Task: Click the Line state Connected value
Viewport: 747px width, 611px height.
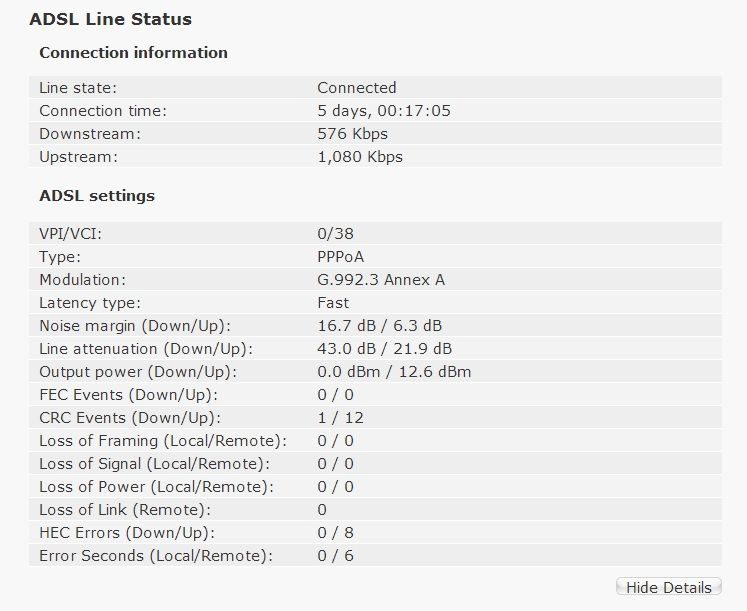Action: click(x=357, y=88)
